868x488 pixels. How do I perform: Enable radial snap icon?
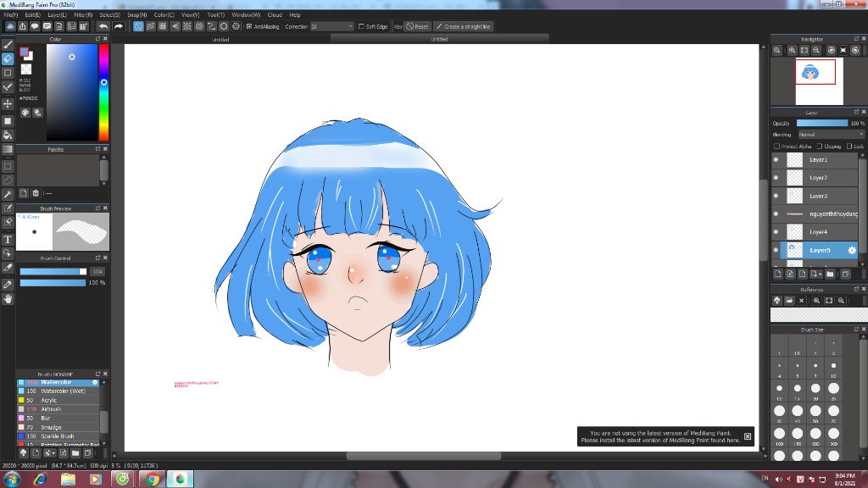pos(187,26)
